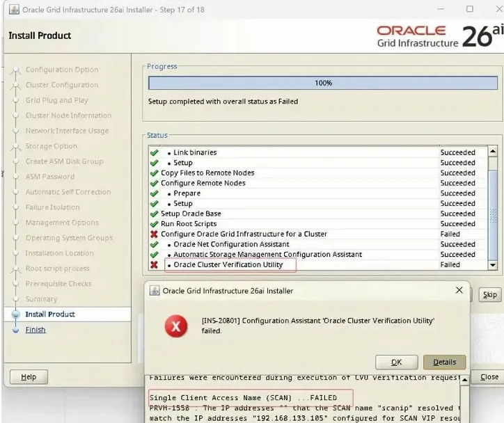This screenshot has height=423, width=504.
Task: Open Details for the INS-20801 error
Action: coord(445,362)
